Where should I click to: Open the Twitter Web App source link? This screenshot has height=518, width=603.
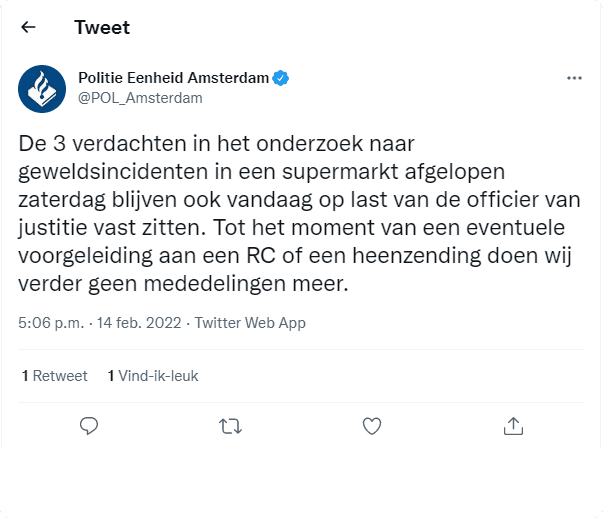point(250,323)
